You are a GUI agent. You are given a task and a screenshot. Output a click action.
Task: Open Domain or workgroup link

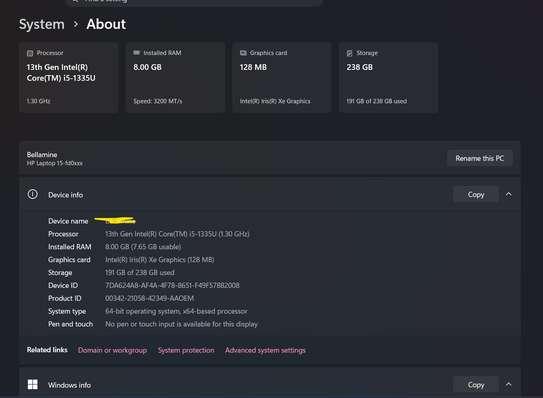[112, 350]
